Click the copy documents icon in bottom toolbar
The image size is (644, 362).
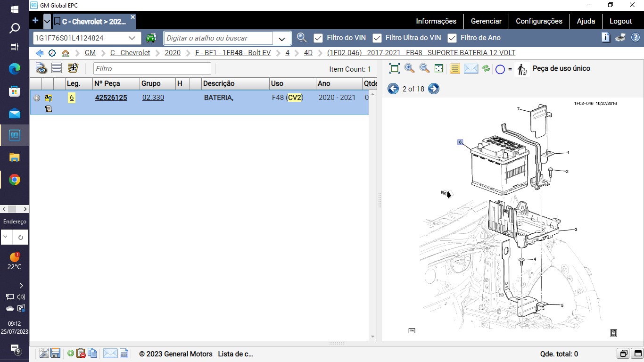tap(92, 353)
